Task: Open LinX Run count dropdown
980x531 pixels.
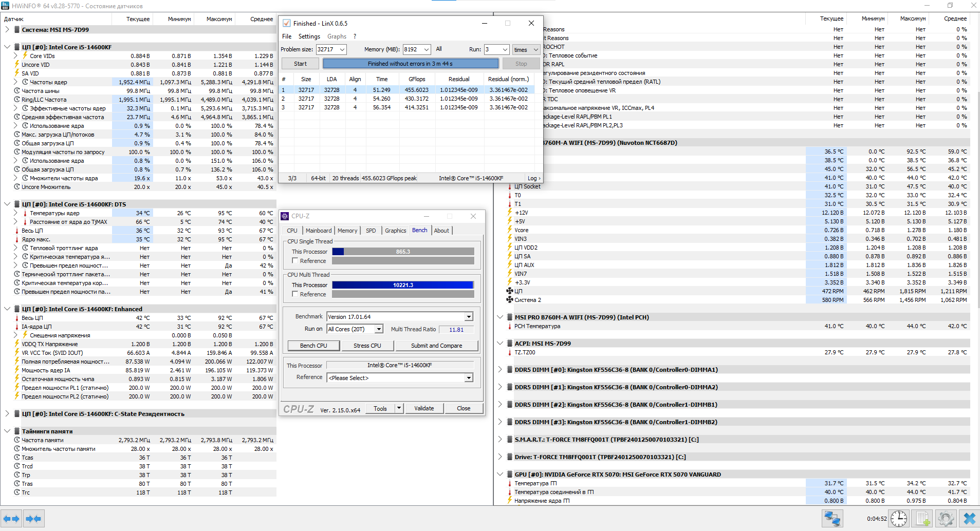Action: [505, 49]
